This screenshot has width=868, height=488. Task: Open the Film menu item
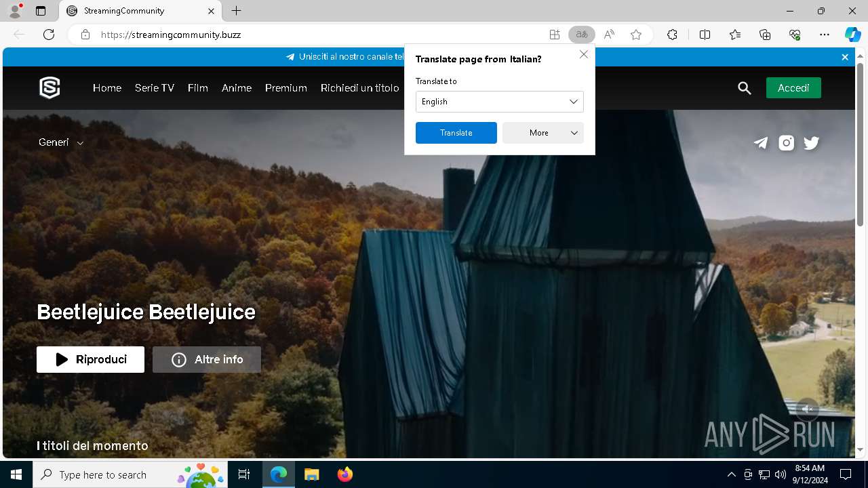point(198,88)
